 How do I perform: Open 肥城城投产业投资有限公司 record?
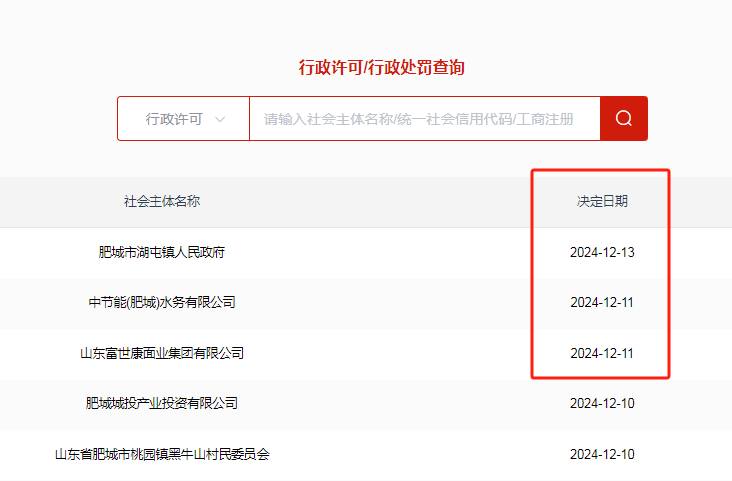tap(162, 403)
